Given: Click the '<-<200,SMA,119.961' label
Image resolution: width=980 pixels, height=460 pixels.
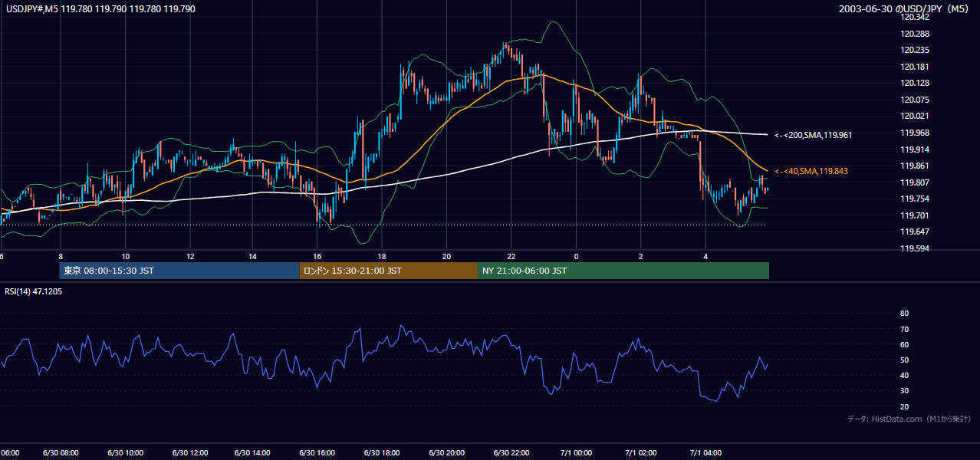Looking at the screenshot, I should point(813,135).
